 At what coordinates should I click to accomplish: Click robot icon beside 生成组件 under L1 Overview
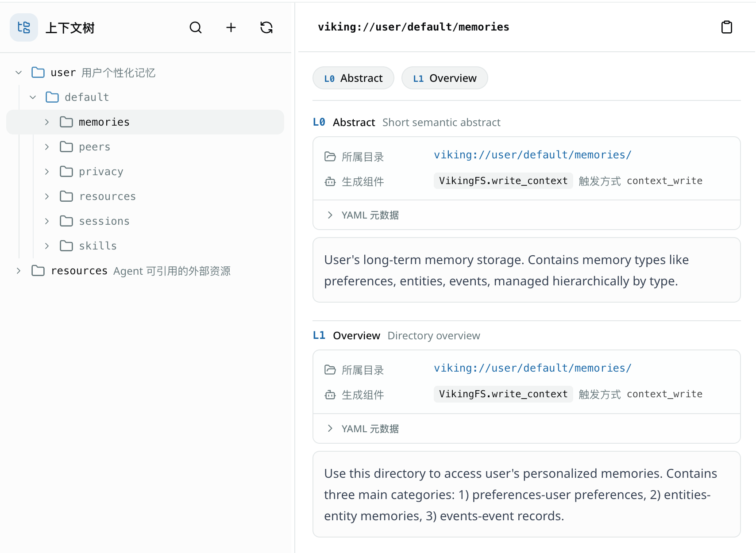(x=330, y=395)
